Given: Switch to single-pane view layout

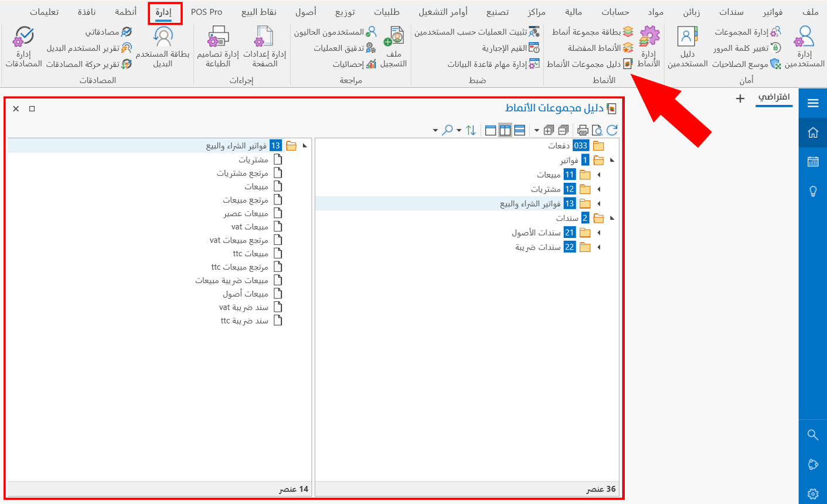Looking at the screenshot, I should 491,130.
